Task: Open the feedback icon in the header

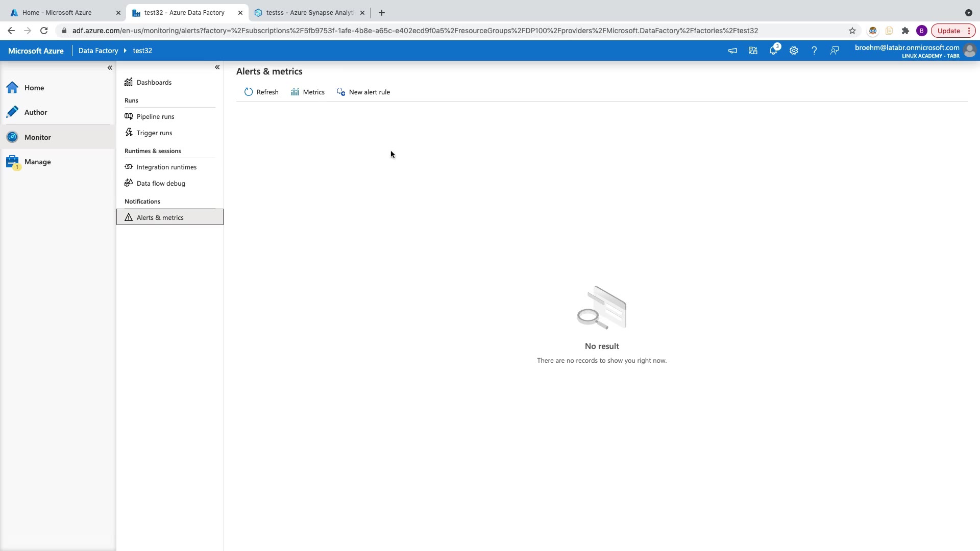Action: (835, 51)
